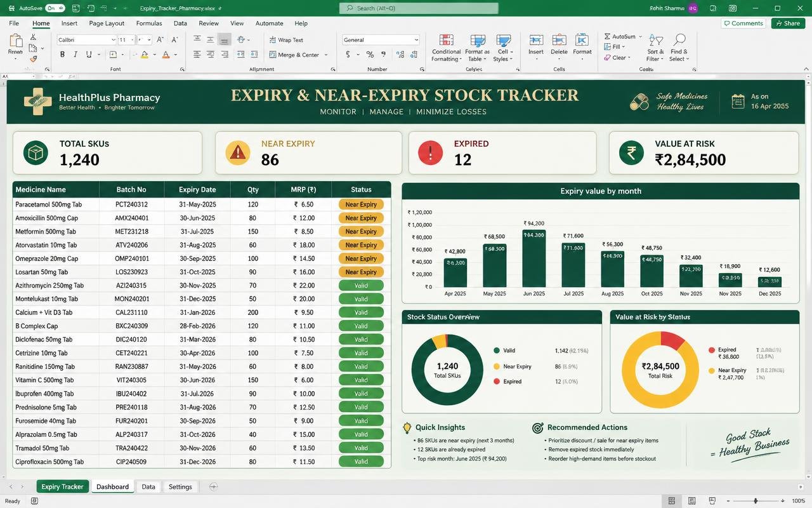812x508 pixels.
Task: Switch to the Settings sheet tab
Action: pyautogui.click(x=180, y=487)
